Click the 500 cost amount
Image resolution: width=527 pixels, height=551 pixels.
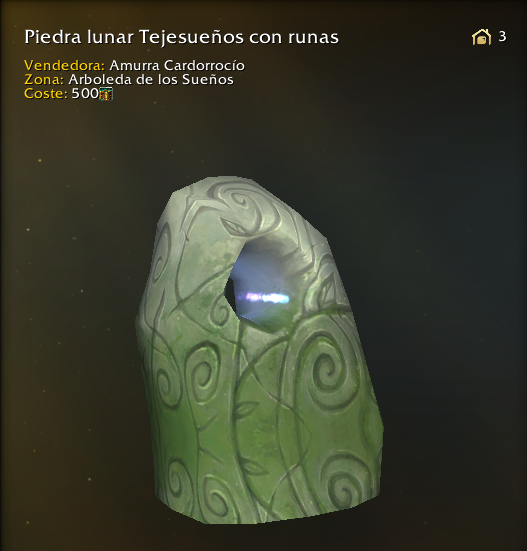point(85,93)
